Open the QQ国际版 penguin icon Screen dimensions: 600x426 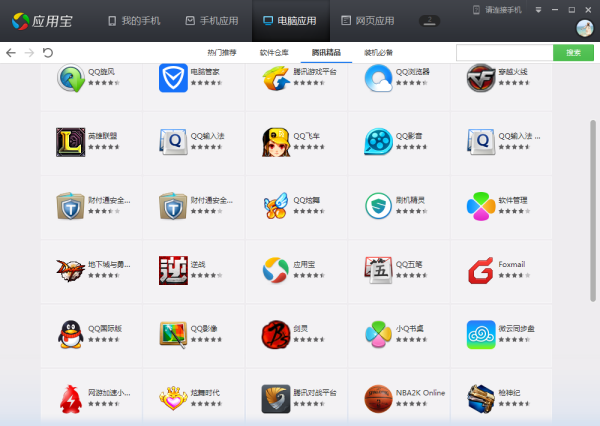point(71,335)
